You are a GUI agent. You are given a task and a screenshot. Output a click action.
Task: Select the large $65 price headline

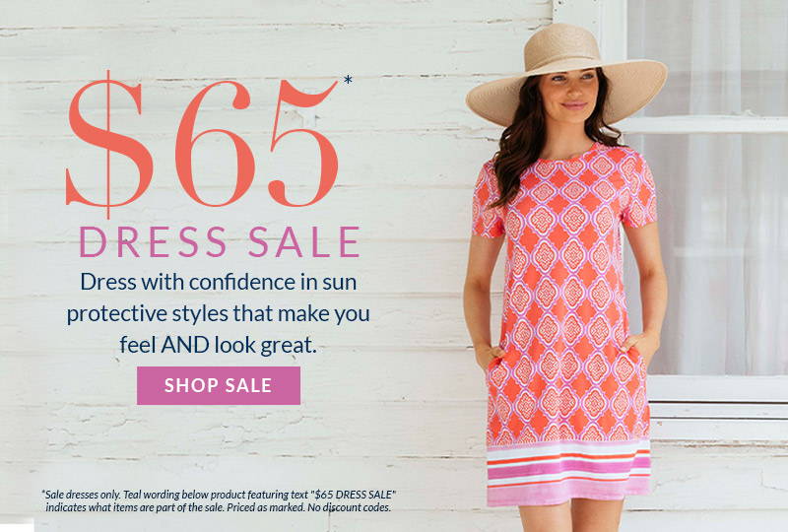tap(202, 144)
